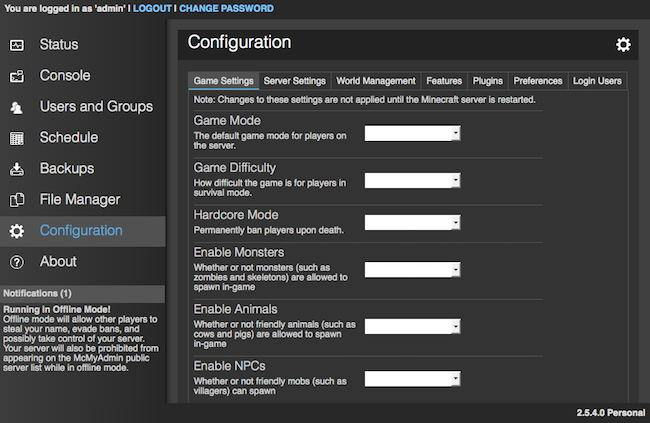The height and width of the screenshot is (423, 650).
Task: Select the Notifications (1) header
Action: tap(38, 294)
